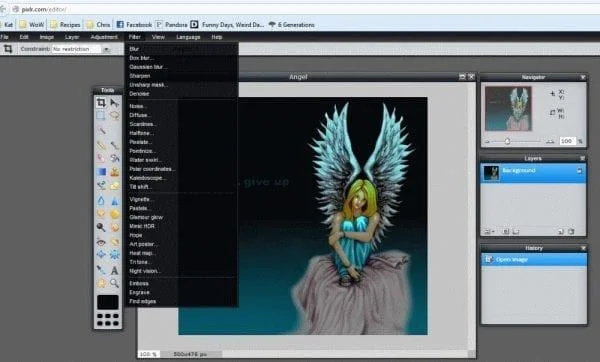Open the Adjustment menu
Screen dimensions: 600x362
pos(104,37)
